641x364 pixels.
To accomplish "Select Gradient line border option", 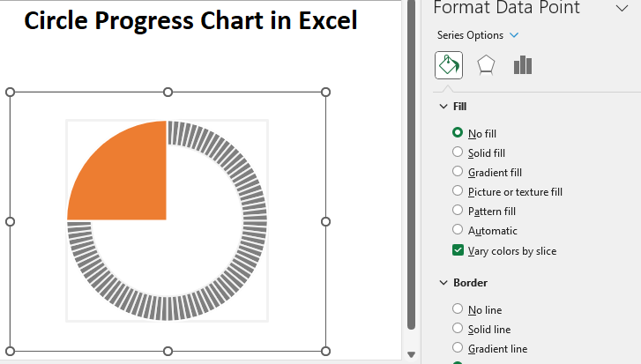I will [x=458, y=348].
